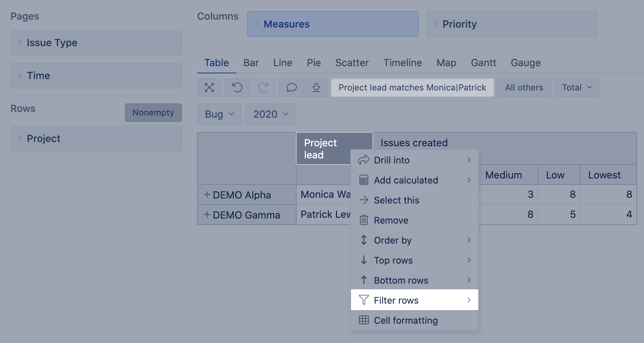This screenshot has height=343, width=644.
Task: Click the grid icon for Cell formatting
Action: [x=364, y=320]
